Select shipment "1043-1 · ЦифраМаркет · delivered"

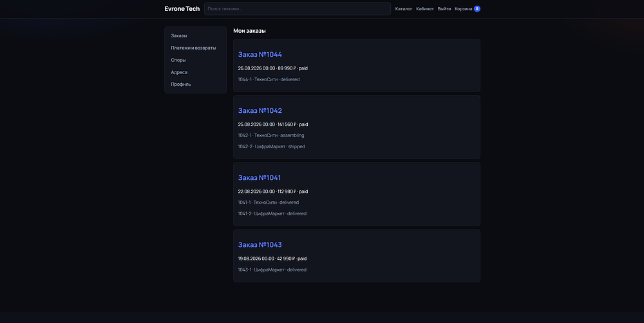[272, 269]
